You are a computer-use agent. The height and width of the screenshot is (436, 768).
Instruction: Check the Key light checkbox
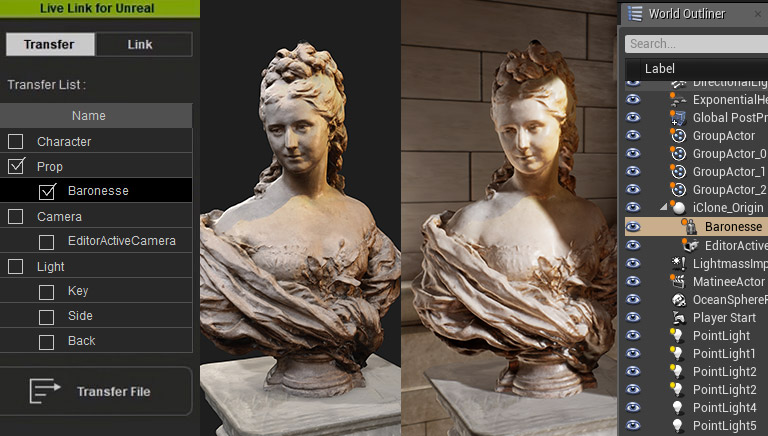tap(47, 292)
